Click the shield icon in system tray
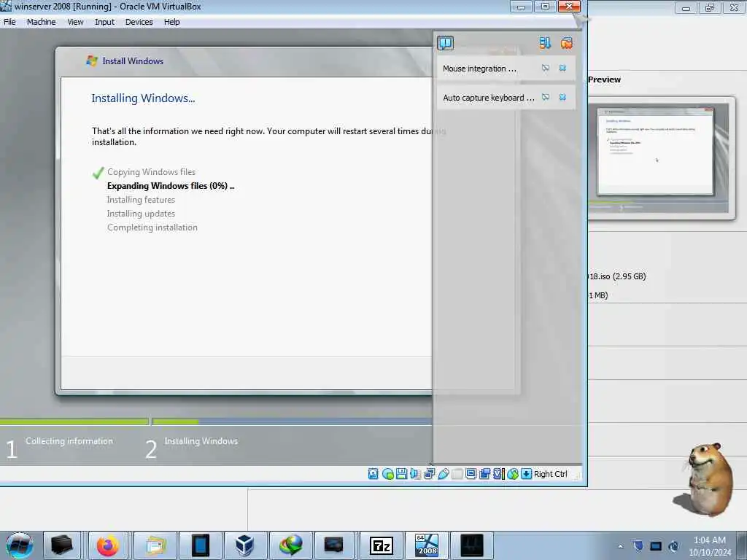 [638, 546]
